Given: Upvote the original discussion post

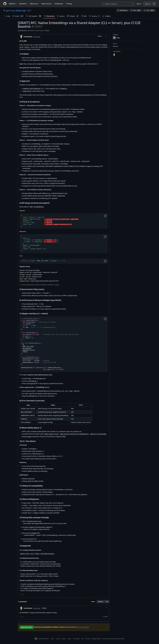Looking at the screenshot, I should [22, 594].
